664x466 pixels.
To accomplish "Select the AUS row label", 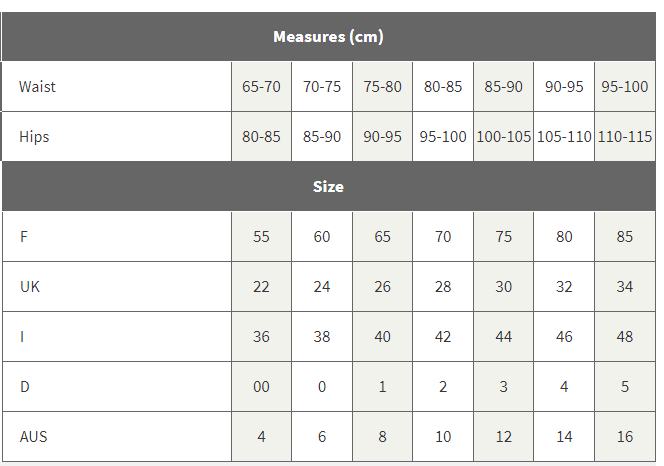I will coord(34,437).
